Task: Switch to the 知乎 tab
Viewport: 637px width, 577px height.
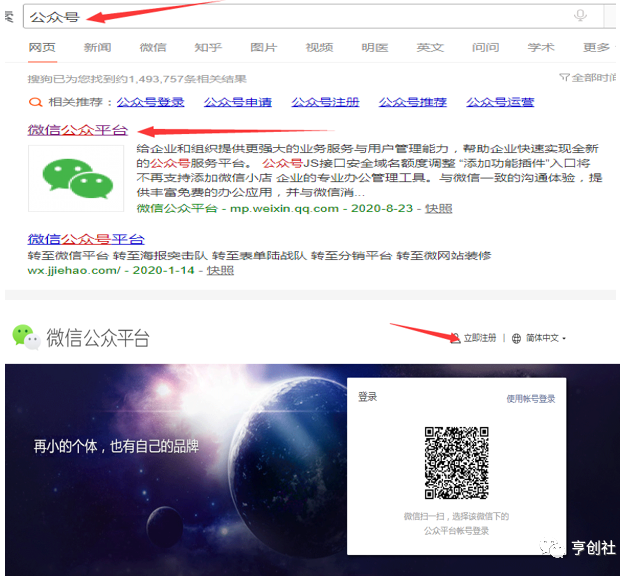Action: [208, 48]
